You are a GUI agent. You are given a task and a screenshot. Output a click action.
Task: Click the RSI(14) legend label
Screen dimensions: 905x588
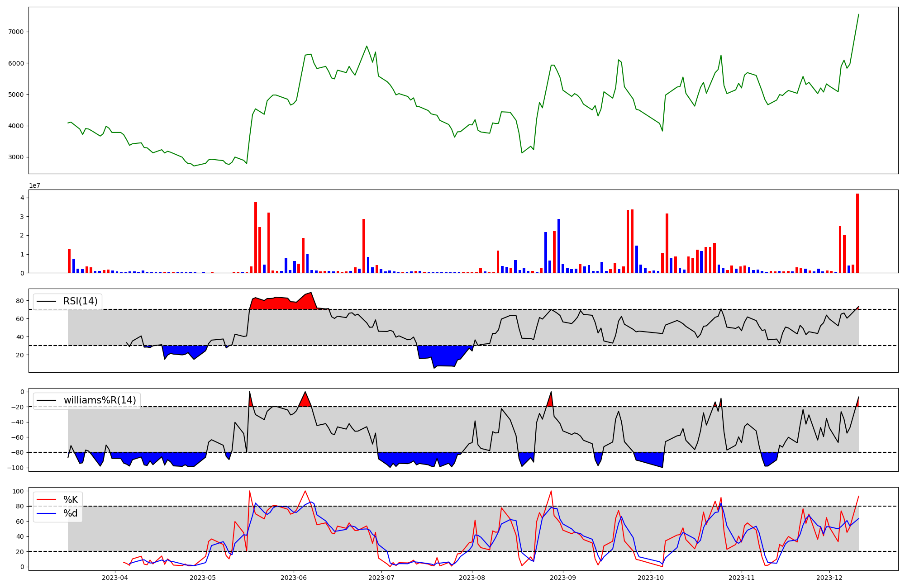[80, 301]
